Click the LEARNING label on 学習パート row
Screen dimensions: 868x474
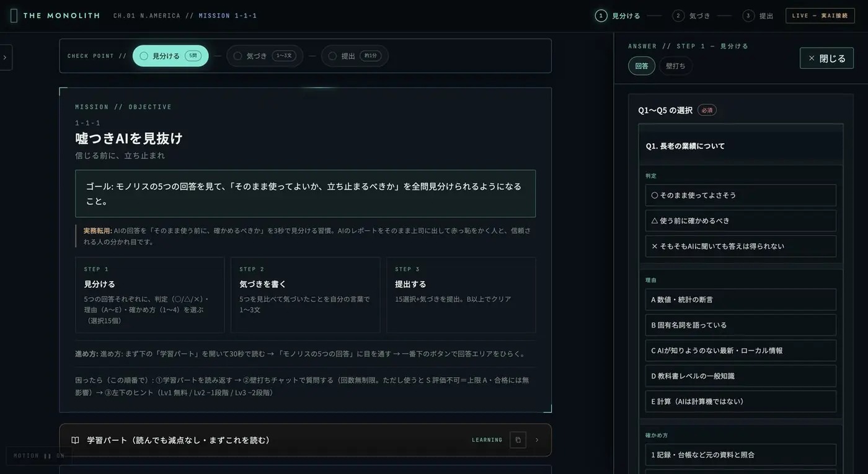pyautogui.click(x=487, y=440)
